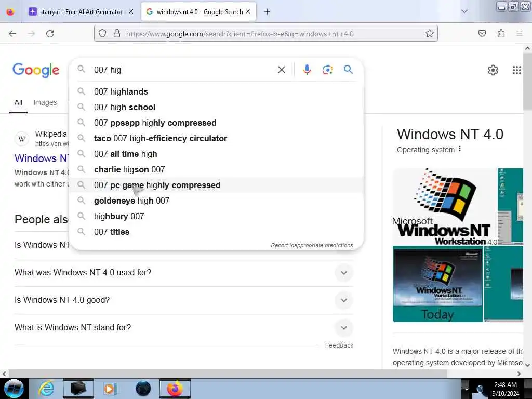
Task: Open the list all tabs chevron
Action: 464,11
